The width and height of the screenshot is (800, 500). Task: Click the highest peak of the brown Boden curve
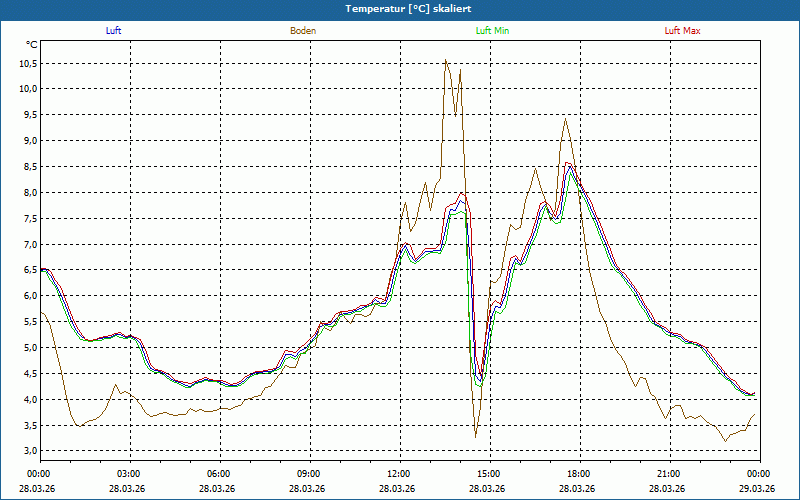point(446,61)
